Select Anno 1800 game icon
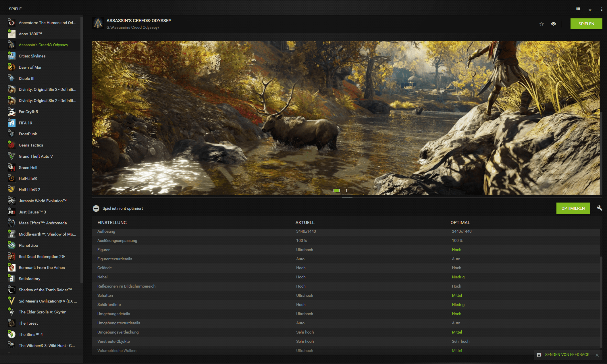This screenshot has height=364, width=607. [11, 34]
